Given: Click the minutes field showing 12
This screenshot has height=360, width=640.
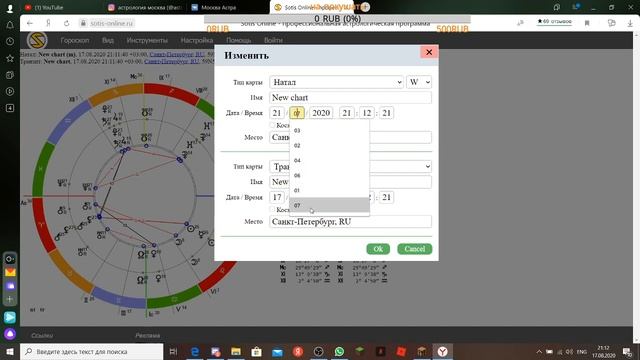Looking at the screenshot, I should (x=367, y=113).
